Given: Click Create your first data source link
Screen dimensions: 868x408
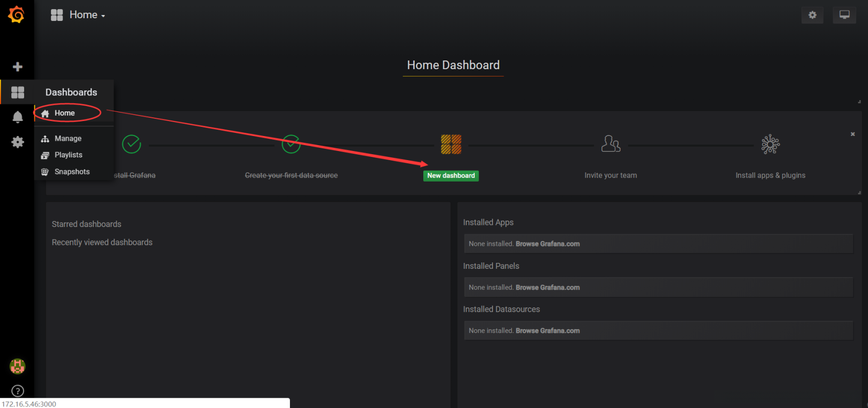Looking at the screenshot, I should tap(291, 175).
